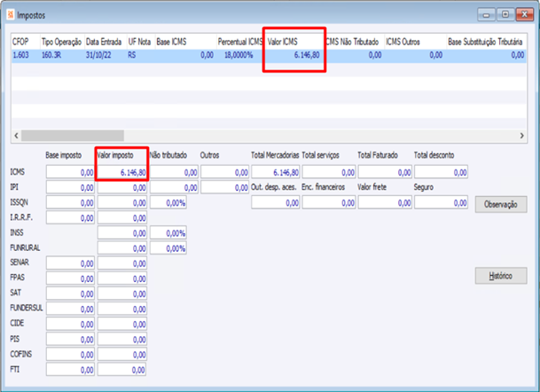Click the Base Substituição Tributária column header
The height and width of the screenshot is (392, 540).
coord(486,42)
